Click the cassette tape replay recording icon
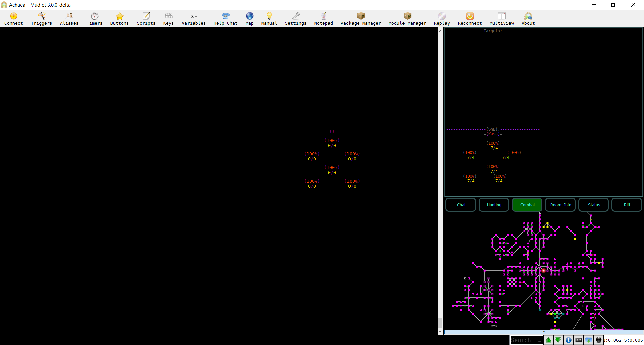Image resolution: width=644 pixels, height=345 pixels. (579, 340)
